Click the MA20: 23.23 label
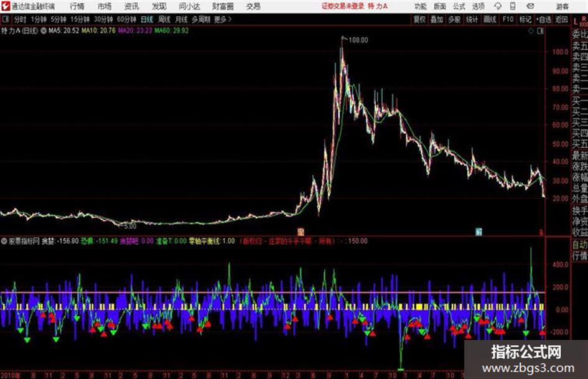Screen dimensions: 588x379 [135, 30]
